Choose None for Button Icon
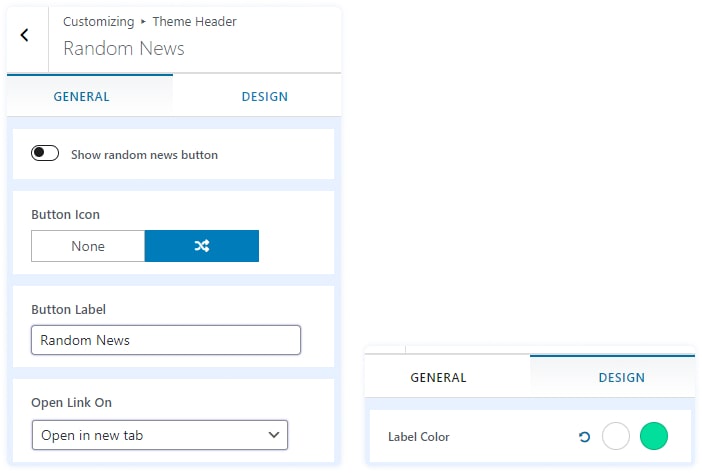The image size is (702, 473). coord(88,246)
